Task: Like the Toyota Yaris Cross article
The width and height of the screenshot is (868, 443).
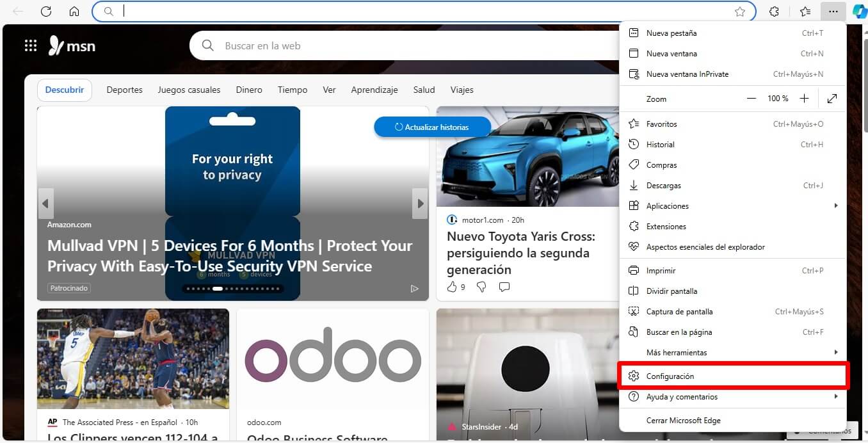Action: pyautogui.click(x=452, y=287)
